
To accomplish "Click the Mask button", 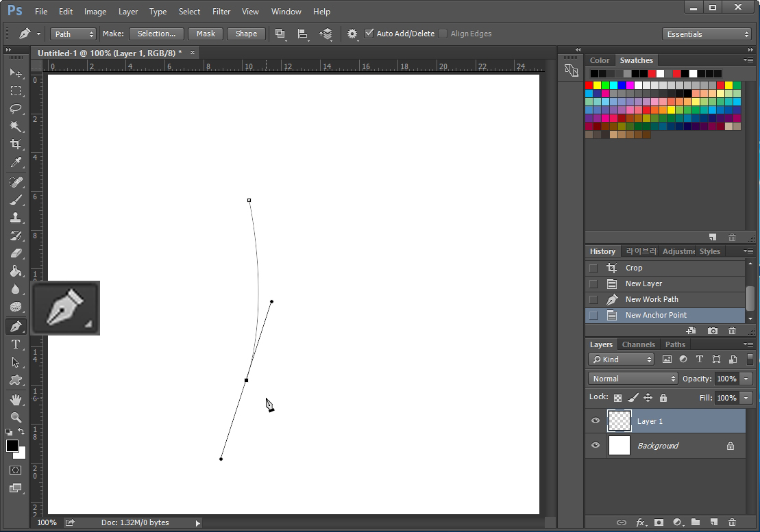I will [x=206, y=34].
